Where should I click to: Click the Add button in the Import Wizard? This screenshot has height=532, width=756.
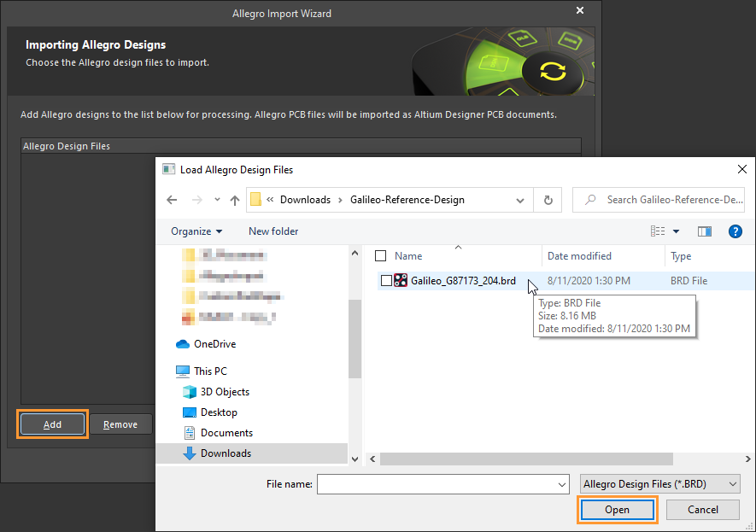coord(52,424)
